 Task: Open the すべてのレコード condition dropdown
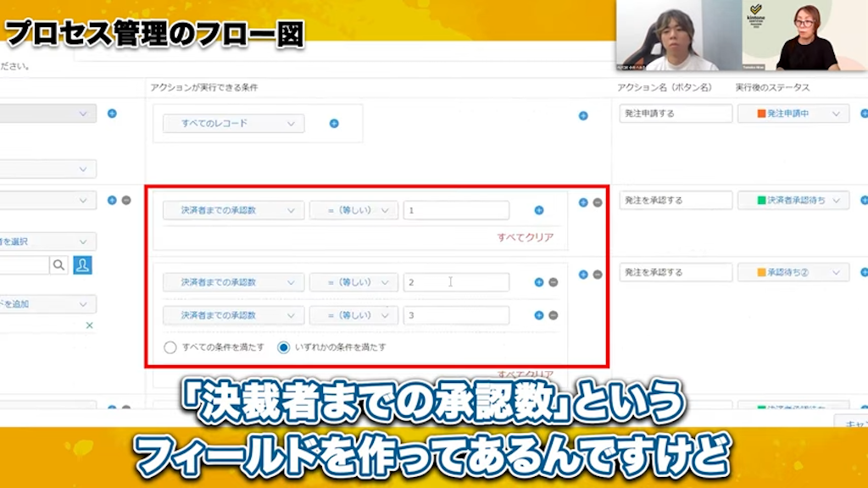(x=231, y=123)
